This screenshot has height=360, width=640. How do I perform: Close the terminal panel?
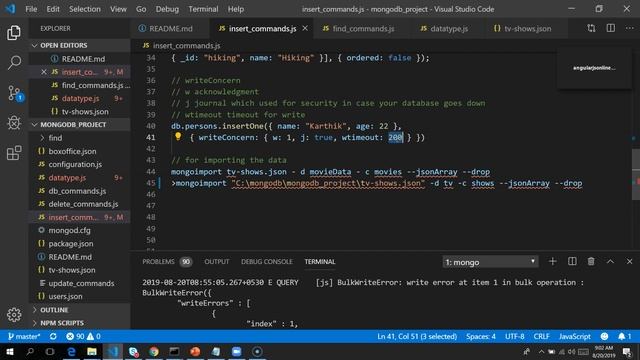coord(629,261)
